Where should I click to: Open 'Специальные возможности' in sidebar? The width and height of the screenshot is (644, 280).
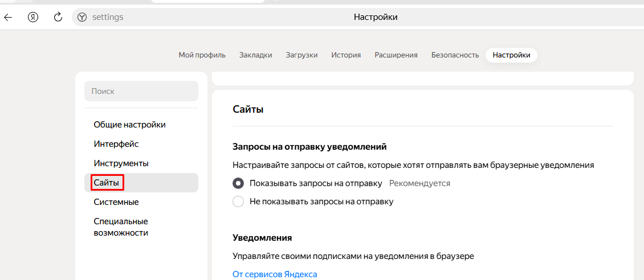point(121,227)
